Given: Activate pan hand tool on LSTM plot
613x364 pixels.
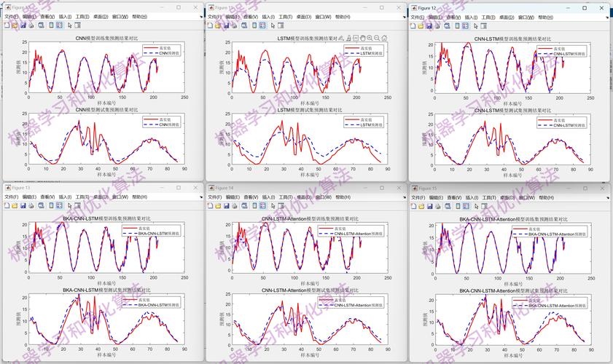Looking at the screenshot, I should pos(362,38).
